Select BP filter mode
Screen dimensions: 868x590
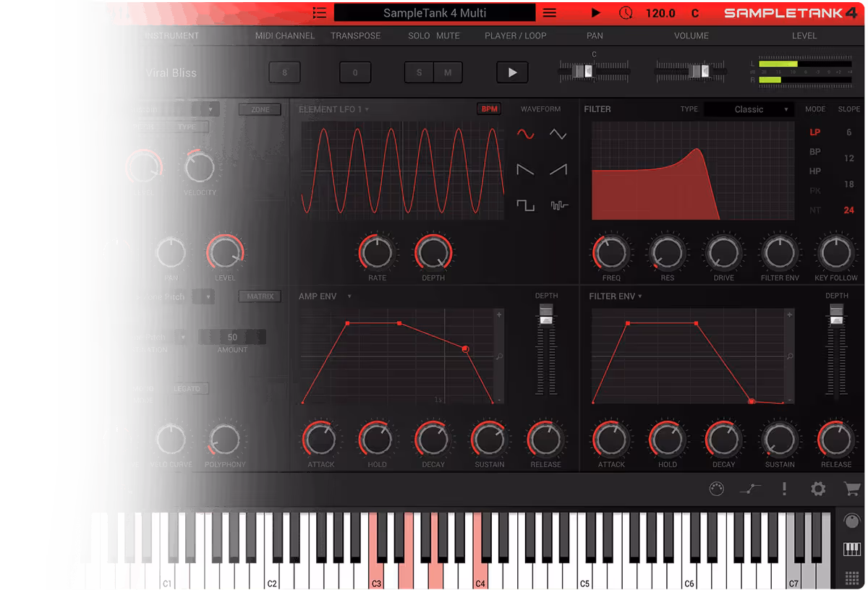coord(815,152)
